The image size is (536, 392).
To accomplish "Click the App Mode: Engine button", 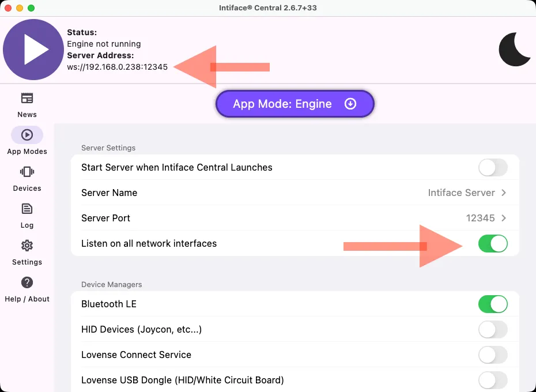I will tap(295, 104).
